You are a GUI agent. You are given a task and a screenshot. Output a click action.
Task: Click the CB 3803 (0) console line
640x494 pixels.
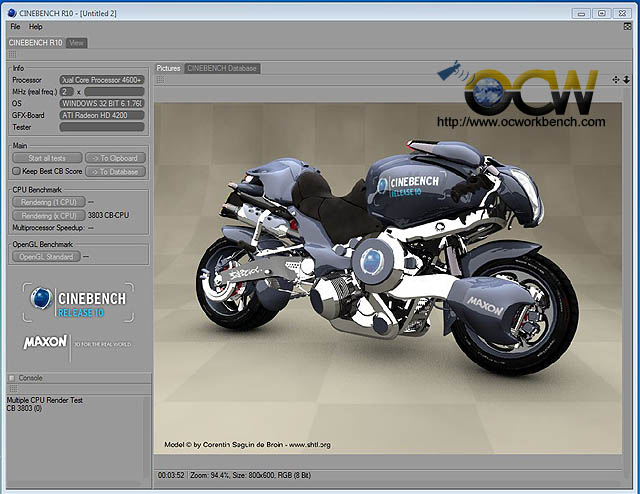pyautogui.click(x=24, y=408)
